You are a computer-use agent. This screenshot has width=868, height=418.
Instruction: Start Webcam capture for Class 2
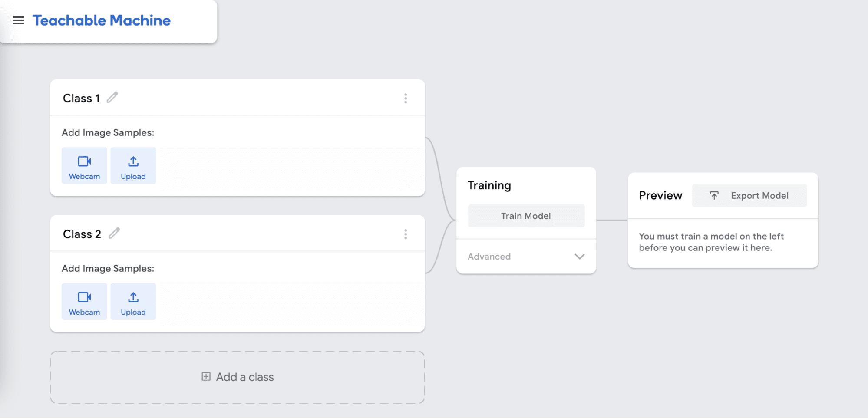point(84,302)
